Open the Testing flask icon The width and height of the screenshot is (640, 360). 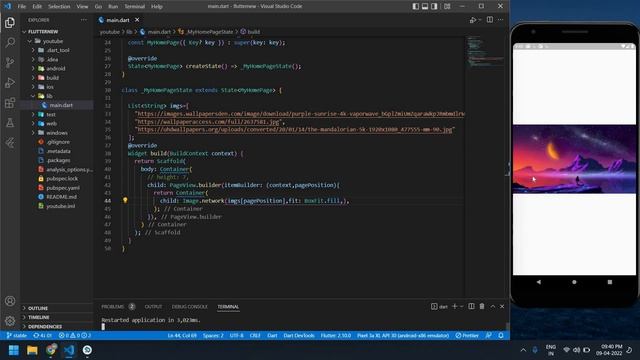pos(10,122)
